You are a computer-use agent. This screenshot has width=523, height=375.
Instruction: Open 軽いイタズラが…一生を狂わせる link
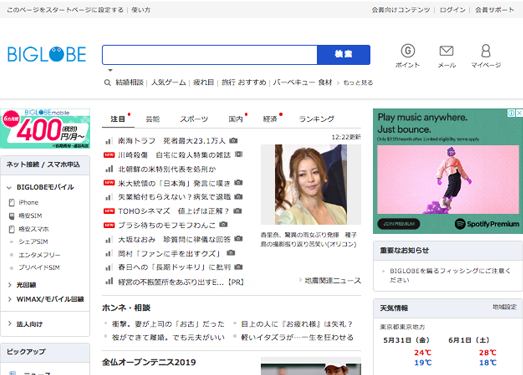tap(297, 337)
